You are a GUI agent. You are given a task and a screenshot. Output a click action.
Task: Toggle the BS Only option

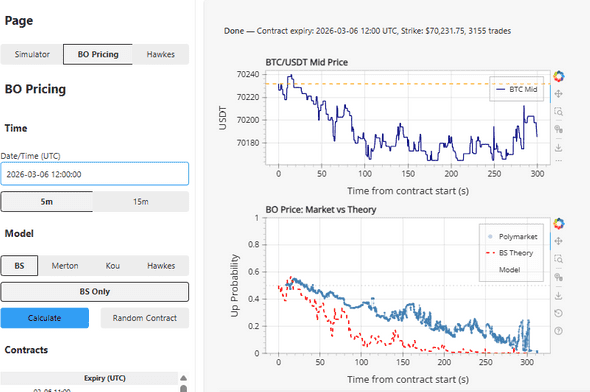94,292
